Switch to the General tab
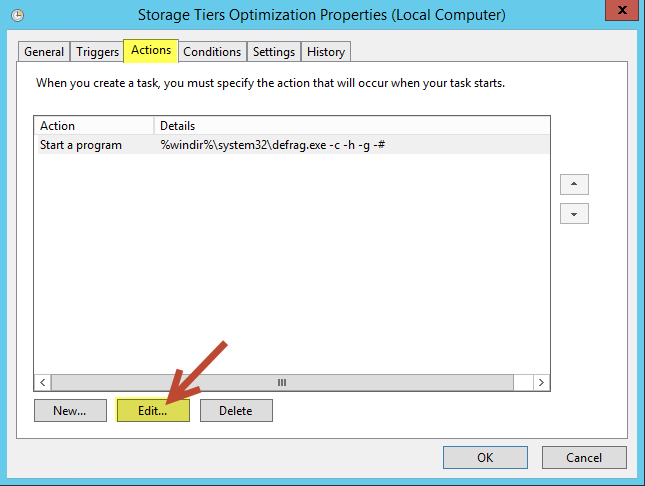The width and height of the screenshot is (645, 486). coord(44,52)
